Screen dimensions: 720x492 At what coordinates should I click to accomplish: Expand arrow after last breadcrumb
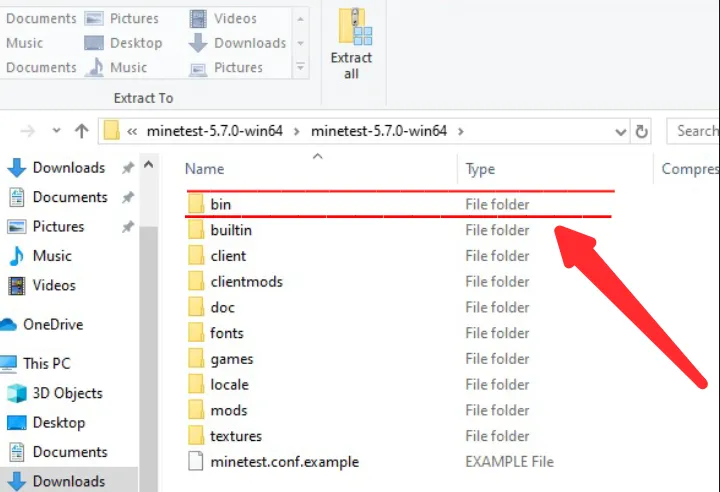pos(461,131)
